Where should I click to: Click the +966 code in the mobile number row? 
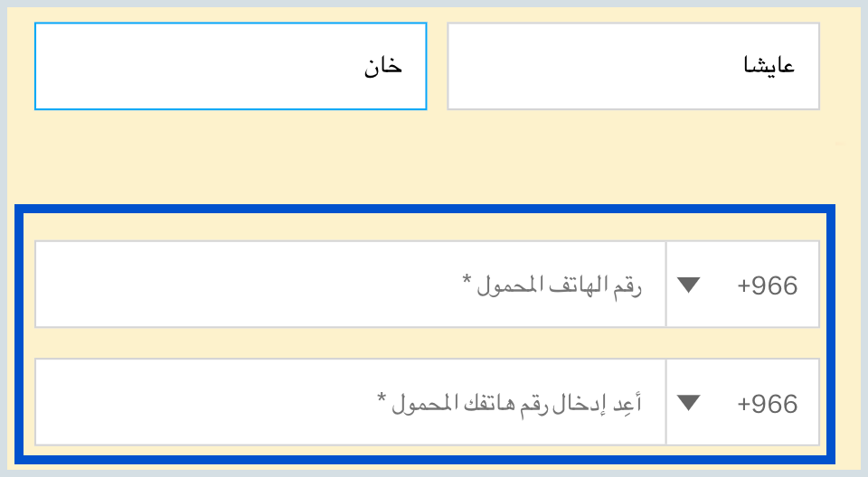pos(768,285)
